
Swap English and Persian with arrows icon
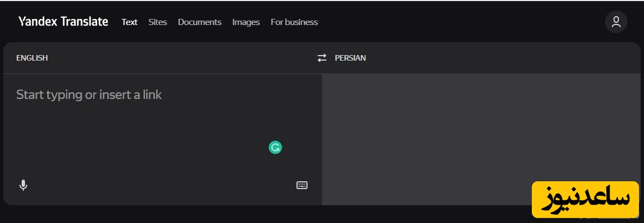pyautogui.click(x=322, y=58)
